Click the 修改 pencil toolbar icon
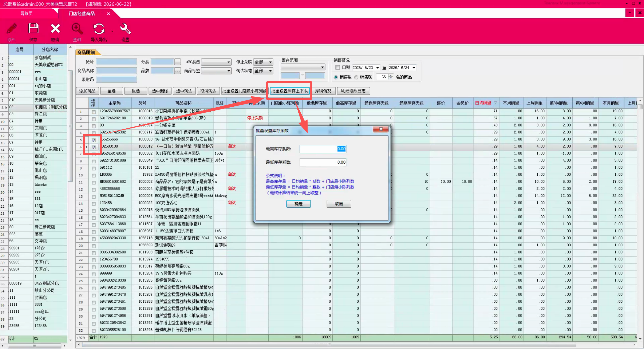644x349 pixels. [x=12, y=29]
